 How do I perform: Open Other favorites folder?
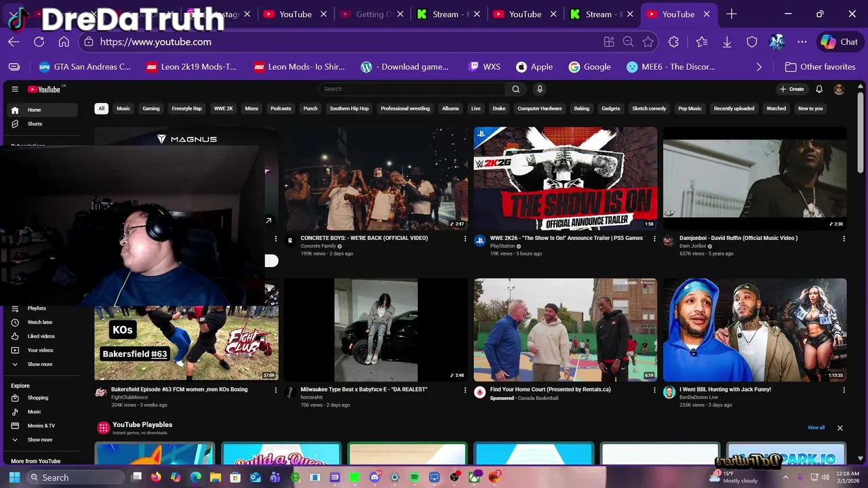(x=820, y=67)
